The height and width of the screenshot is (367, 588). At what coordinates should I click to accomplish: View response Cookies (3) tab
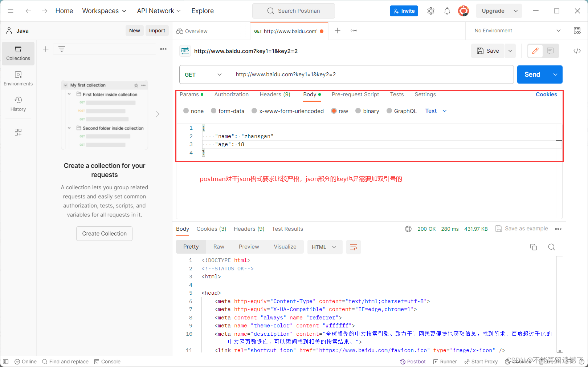point(211,229)
